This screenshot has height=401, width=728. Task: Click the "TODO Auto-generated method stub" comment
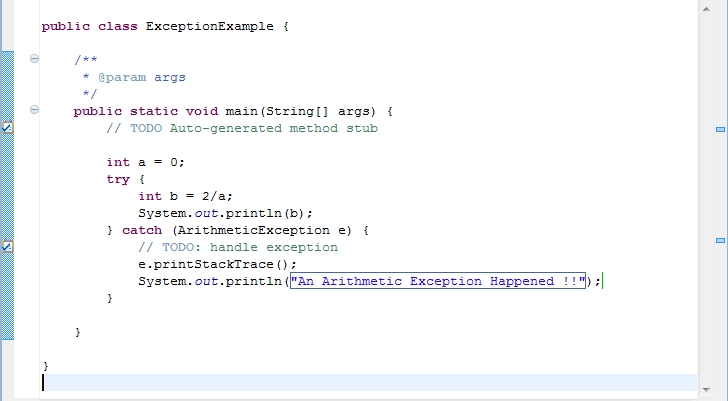click(242, 129)
